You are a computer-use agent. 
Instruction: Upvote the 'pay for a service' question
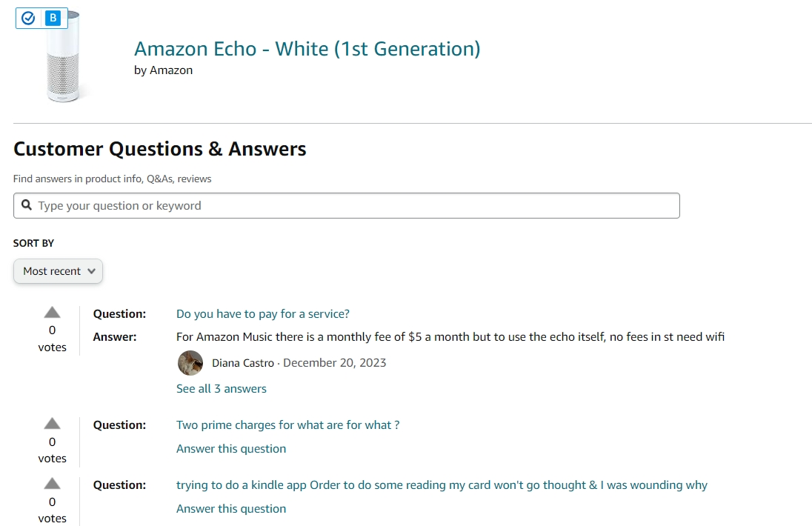(52, 312)
